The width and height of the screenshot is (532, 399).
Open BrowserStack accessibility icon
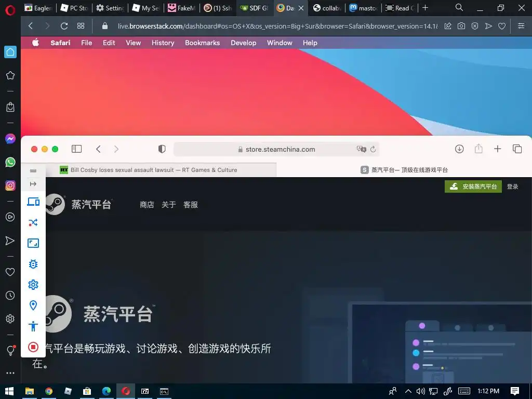coord(33,326)
